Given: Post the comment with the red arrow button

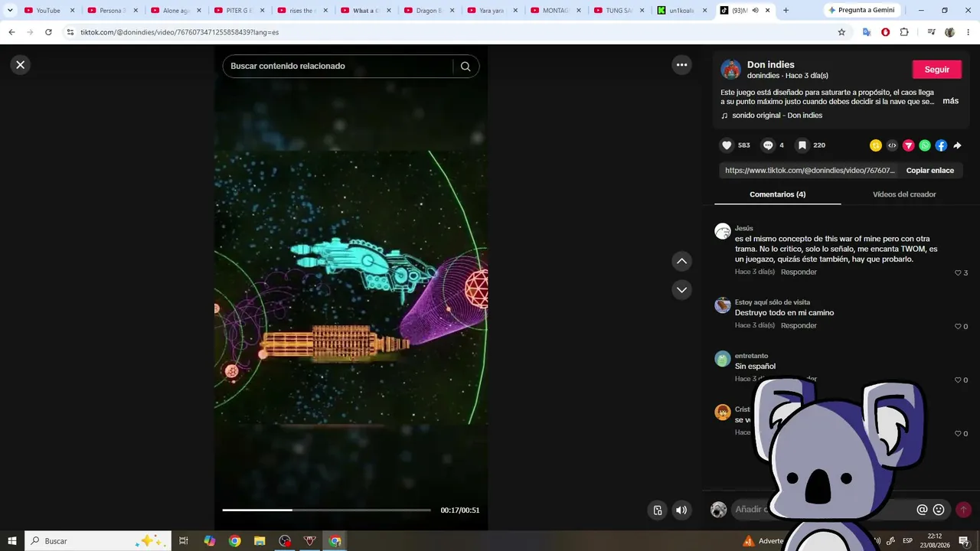Looking at the screenshot, I should (963, 510).
